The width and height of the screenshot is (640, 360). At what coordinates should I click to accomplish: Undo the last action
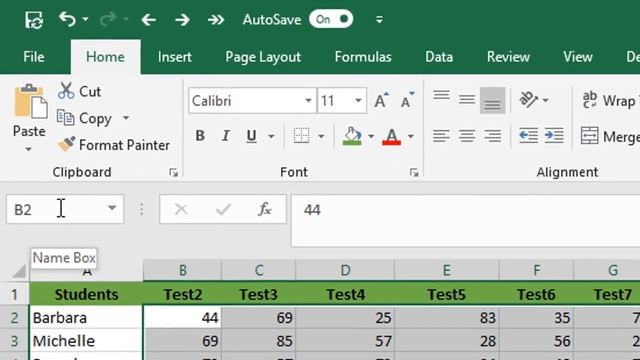[67, 19]
